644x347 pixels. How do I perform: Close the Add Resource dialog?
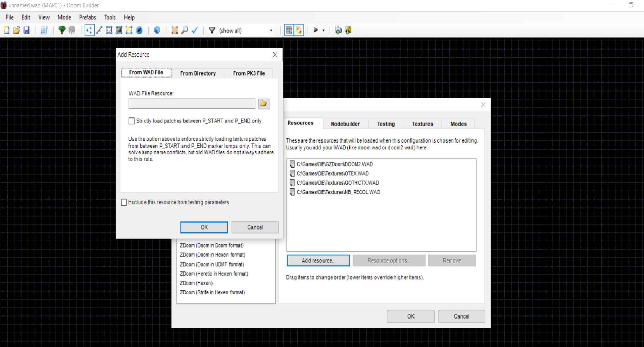coord(275,55)
